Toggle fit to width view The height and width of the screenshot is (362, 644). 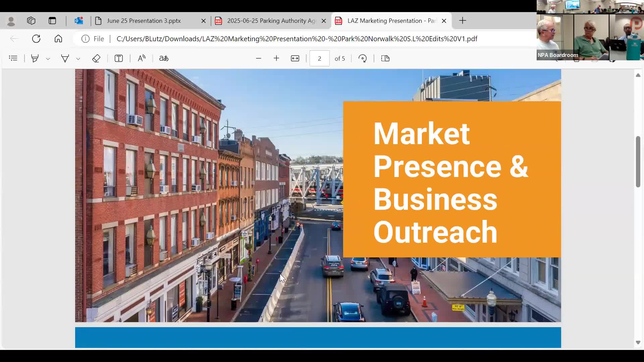(x=295, y=58)
